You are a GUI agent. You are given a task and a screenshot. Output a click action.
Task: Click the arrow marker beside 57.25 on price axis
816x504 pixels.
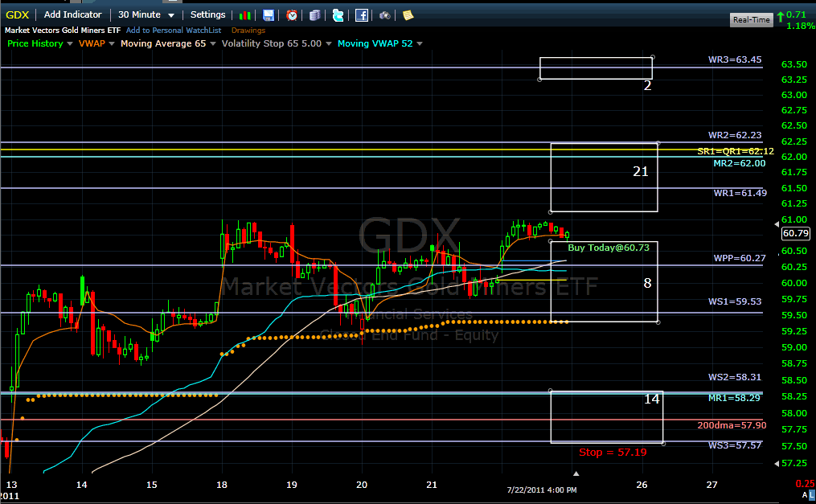777,463
